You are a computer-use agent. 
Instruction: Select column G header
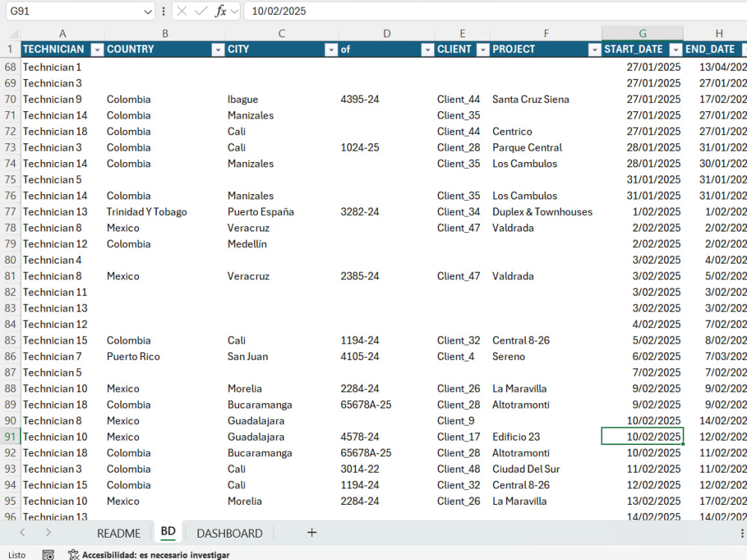tap(642, 34)
